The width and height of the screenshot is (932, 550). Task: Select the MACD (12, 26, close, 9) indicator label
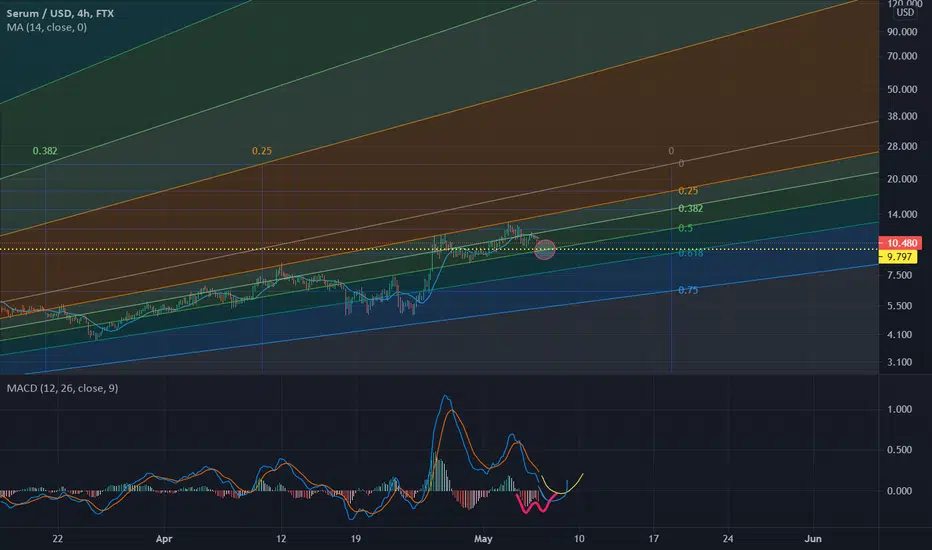62,388
